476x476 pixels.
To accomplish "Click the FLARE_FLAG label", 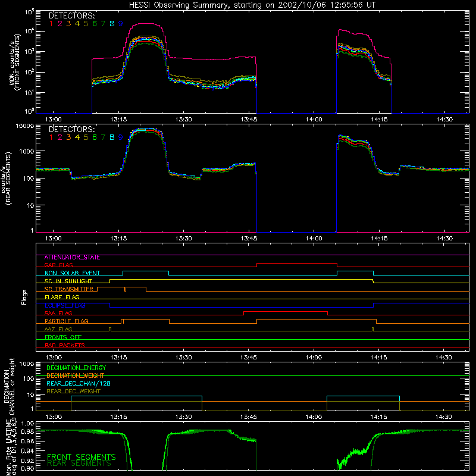I will pyautogui.click(x=62, y=297).
